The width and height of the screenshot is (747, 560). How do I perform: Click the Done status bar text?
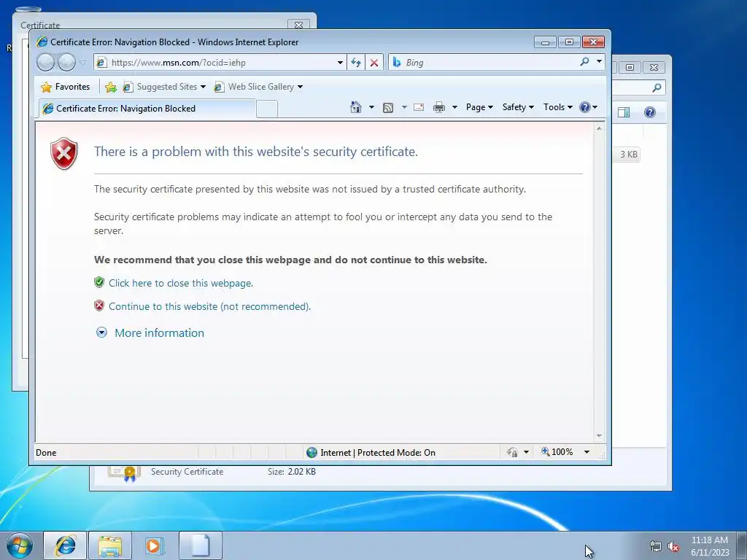(x=46, y=452)
